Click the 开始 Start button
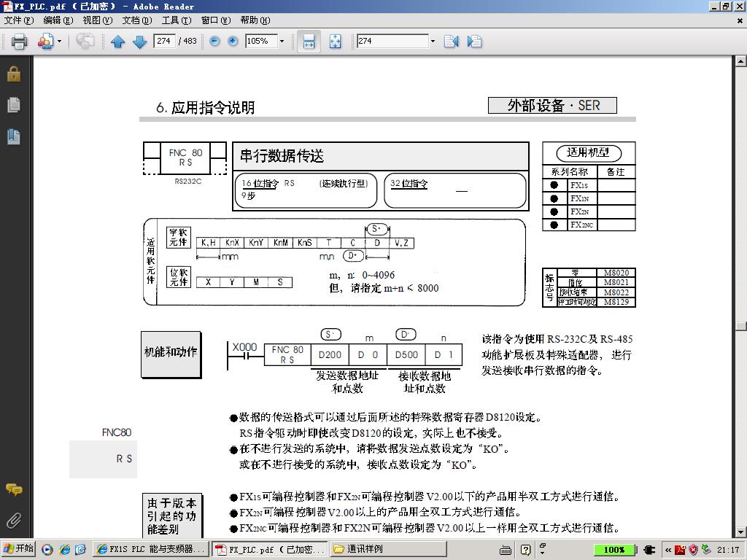This screenshot has height=560, width=747. click(18, 550)
